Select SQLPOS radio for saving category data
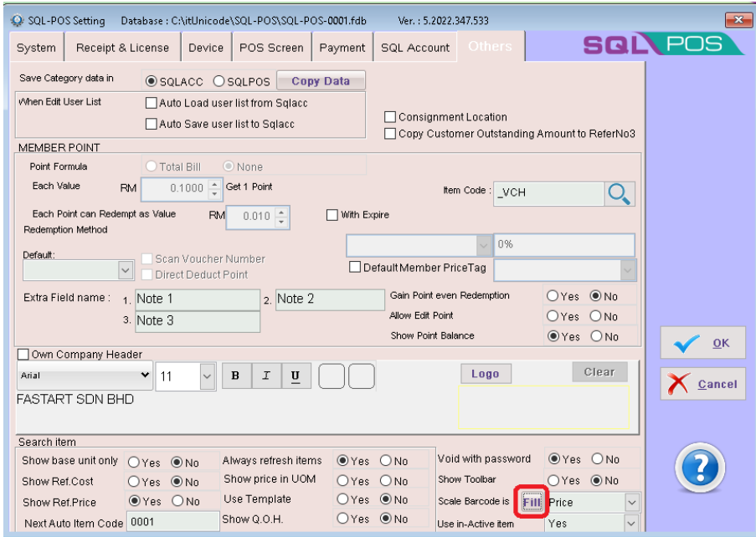756x537 pixels. tap(219, 81)
